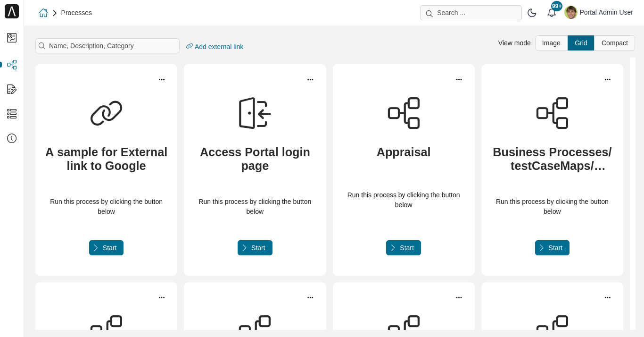The height and width of the screenshot is (337, 644).
Task: Open the Info sidebar icon
Action: click(x=12, y=138)
